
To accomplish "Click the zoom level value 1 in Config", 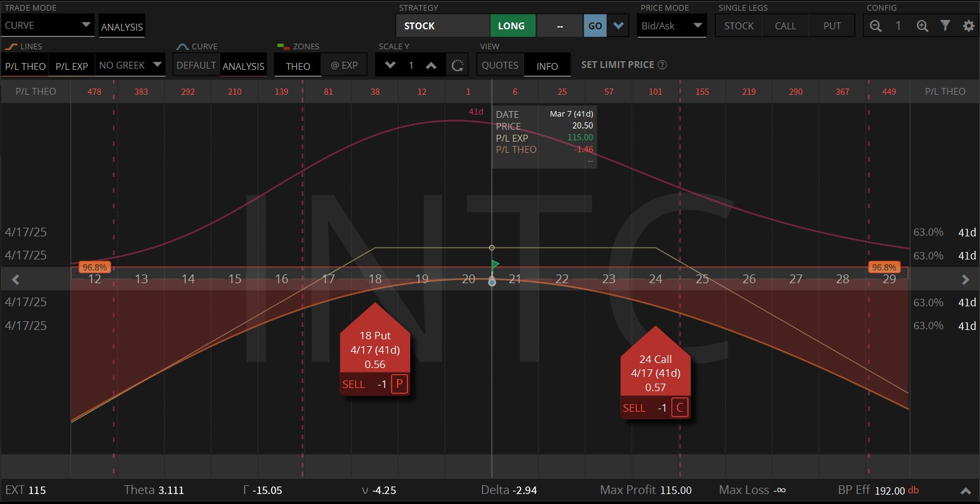I will pyautogui.click(x=898, y=26).
